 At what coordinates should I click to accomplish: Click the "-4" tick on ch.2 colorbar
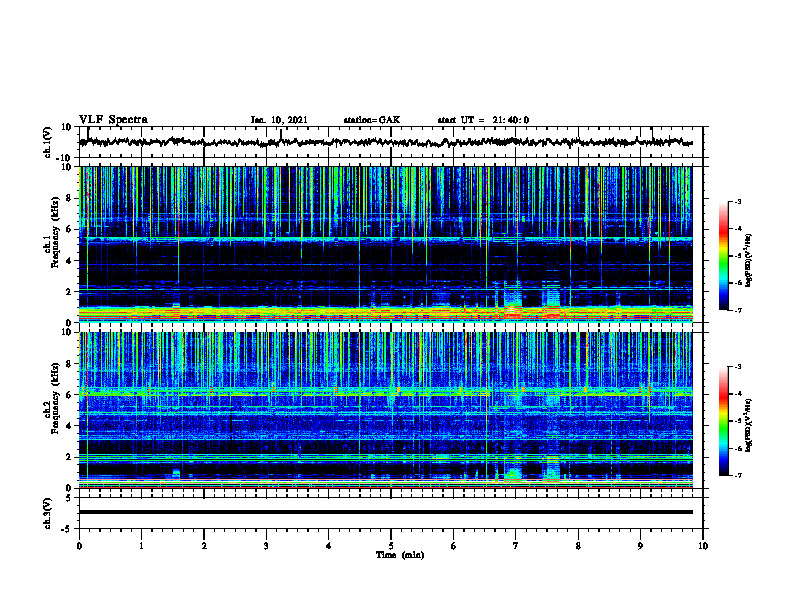point(738,393)
